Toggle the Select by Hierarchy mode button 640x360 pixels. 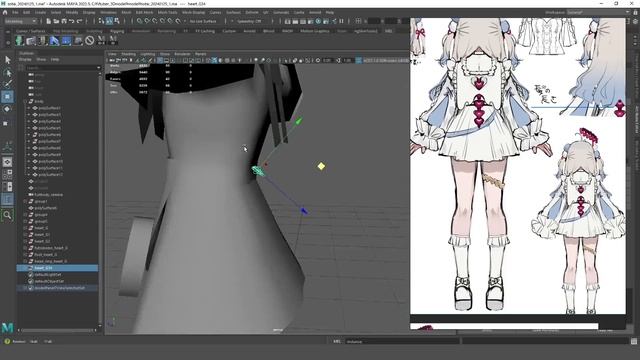[x=101, y=21]
